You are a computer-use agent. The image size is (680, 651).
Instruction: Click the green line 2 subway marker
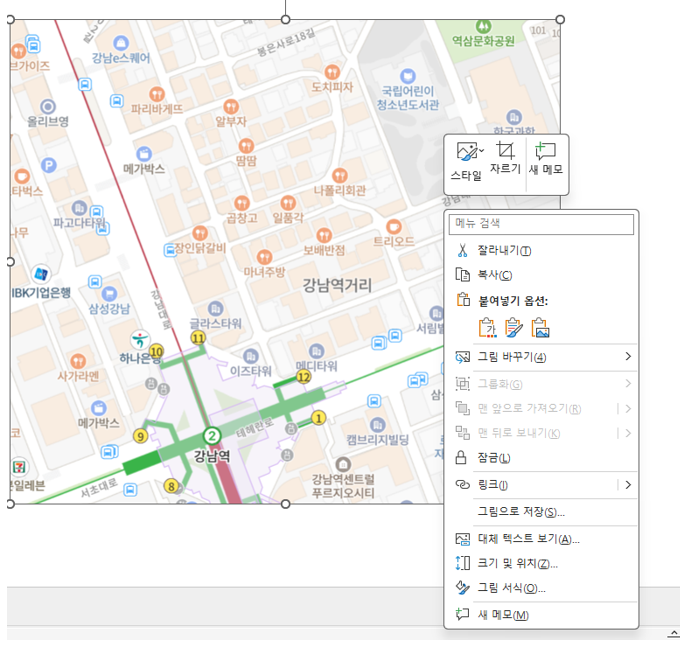point(212,435)
